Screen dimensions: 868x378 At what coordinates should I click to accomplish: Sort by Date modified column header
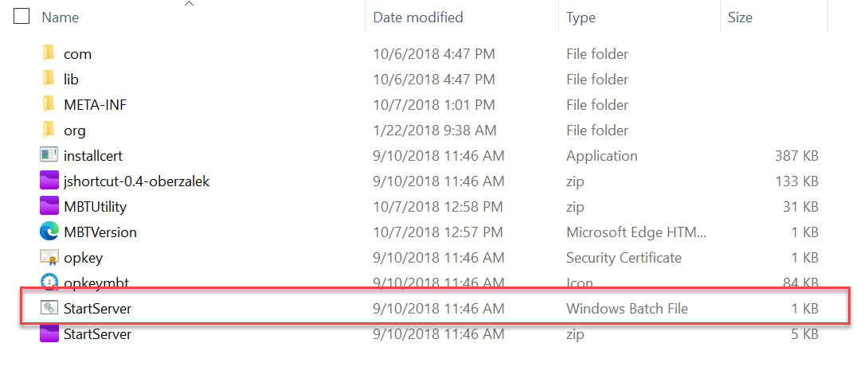click(x=418, y=18)
